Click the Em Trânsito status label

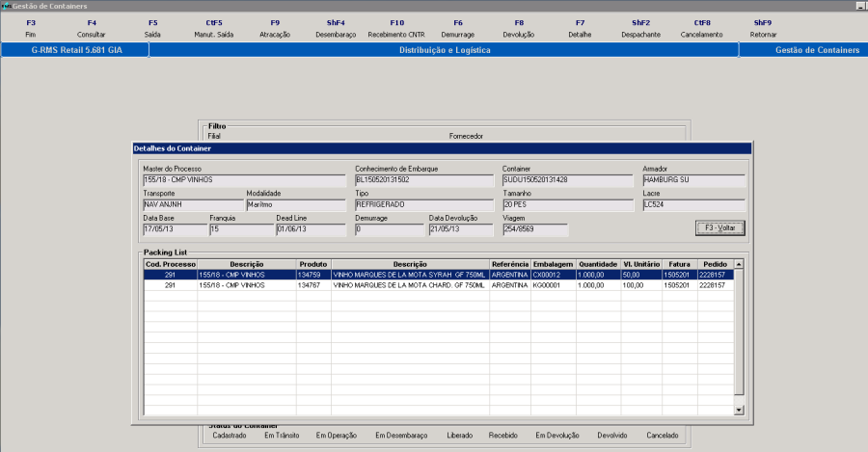(282, 436)
